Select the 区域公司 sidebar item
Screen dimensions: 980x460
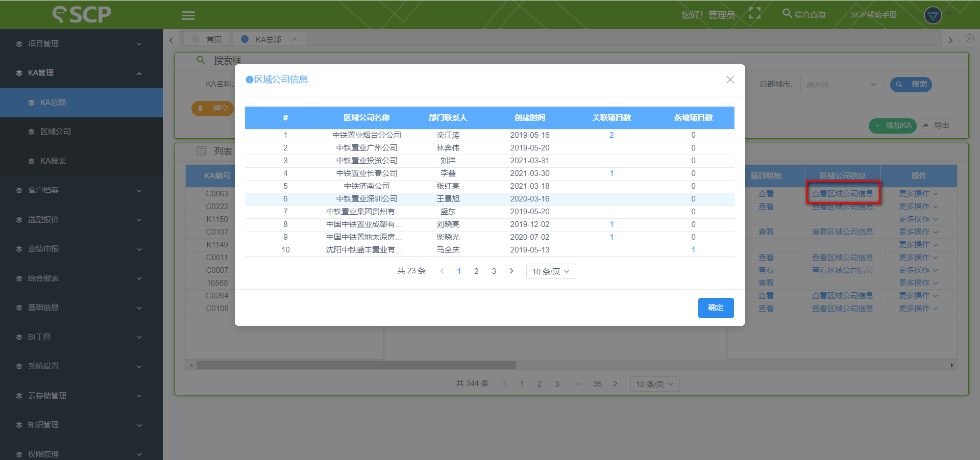click(x=81, y=132)
